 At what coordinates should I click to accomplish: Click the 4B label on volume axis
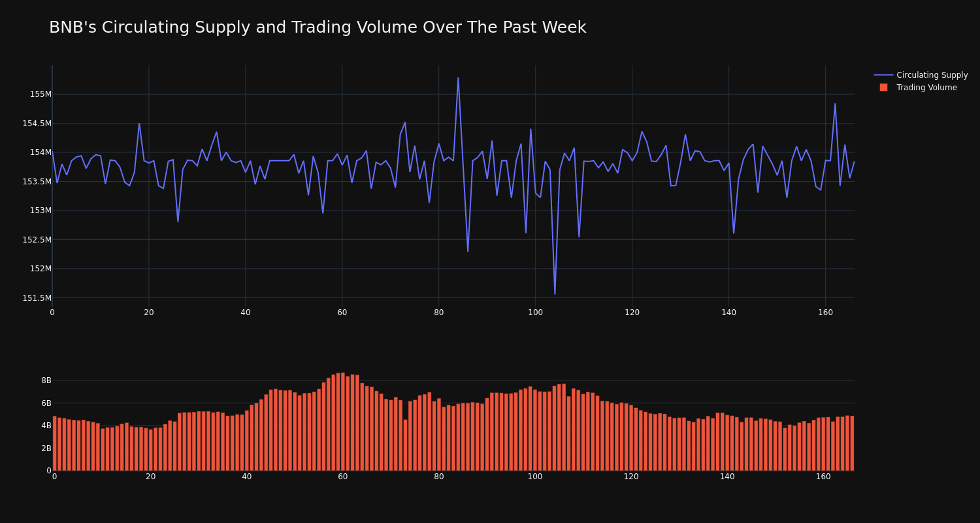tap(46, 426)
